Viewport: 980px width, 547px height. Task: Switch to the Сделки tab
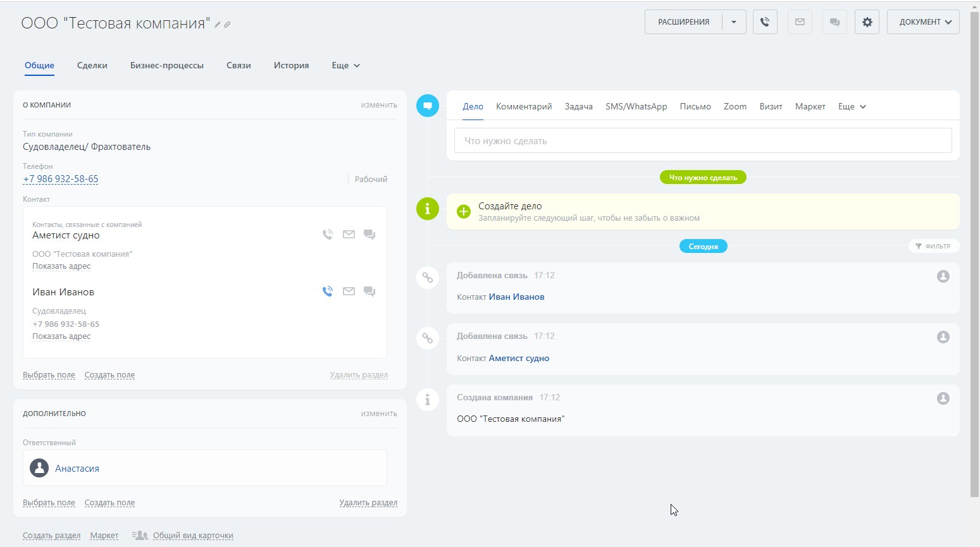92,66
